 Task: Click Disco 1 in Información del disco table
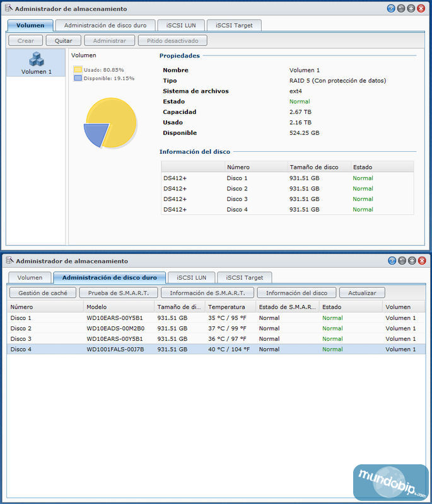click(237, 178)
